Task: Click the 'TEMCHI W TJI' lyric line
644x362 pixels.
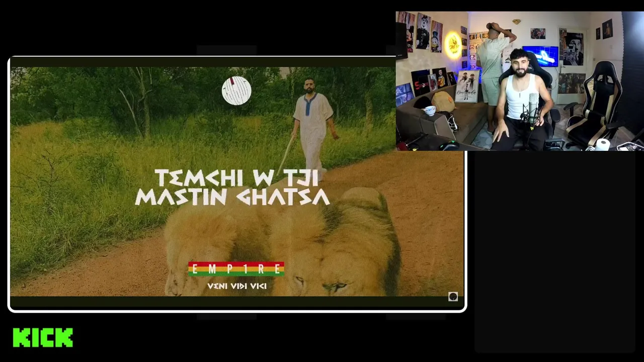Action: click(x=236, y=178)
